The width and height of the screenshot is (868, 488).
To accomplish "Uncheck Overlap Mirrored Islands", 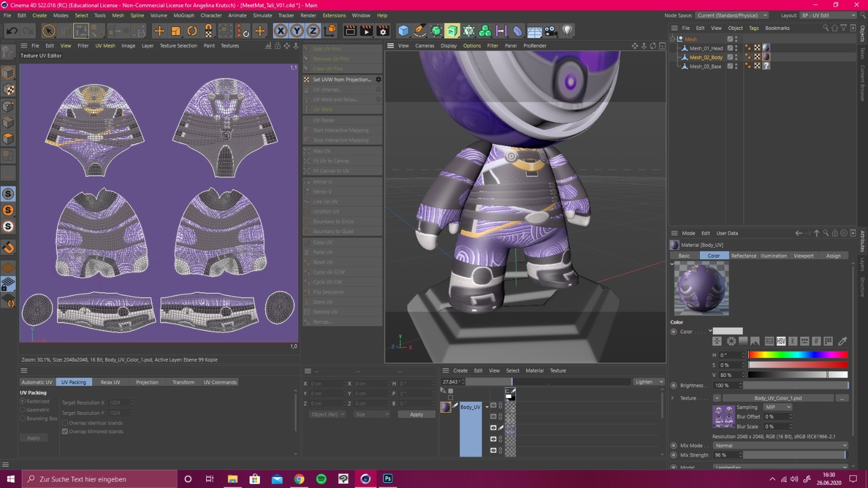I will [65, 432].
